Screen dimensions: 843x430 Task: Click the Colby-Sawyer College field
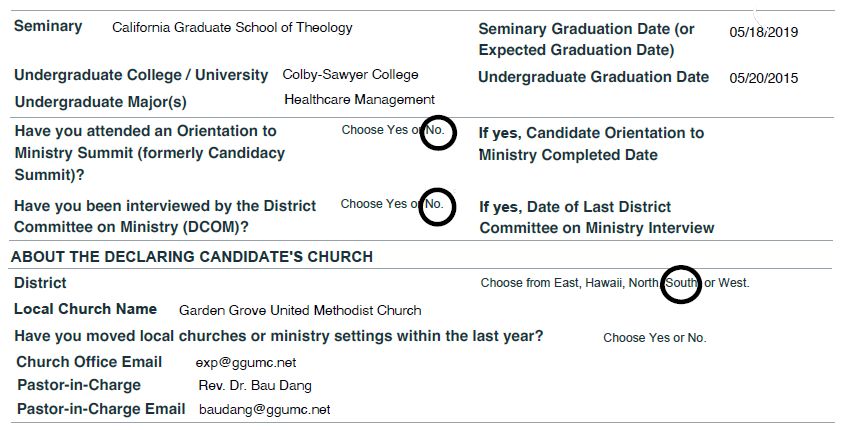pyautogui.click(x=350, y=75)
